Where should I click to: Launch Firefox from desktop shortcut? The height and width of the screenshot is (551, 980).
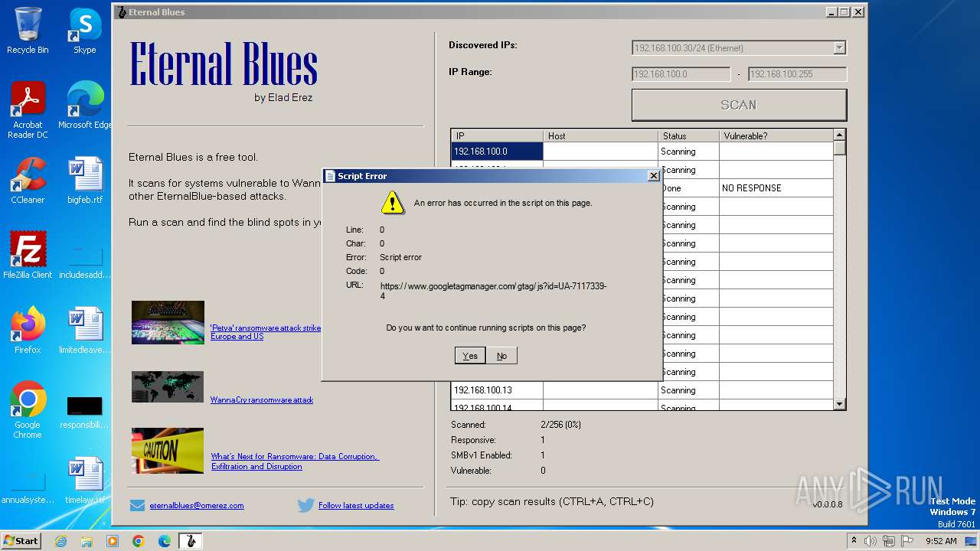tap(28, 331)
